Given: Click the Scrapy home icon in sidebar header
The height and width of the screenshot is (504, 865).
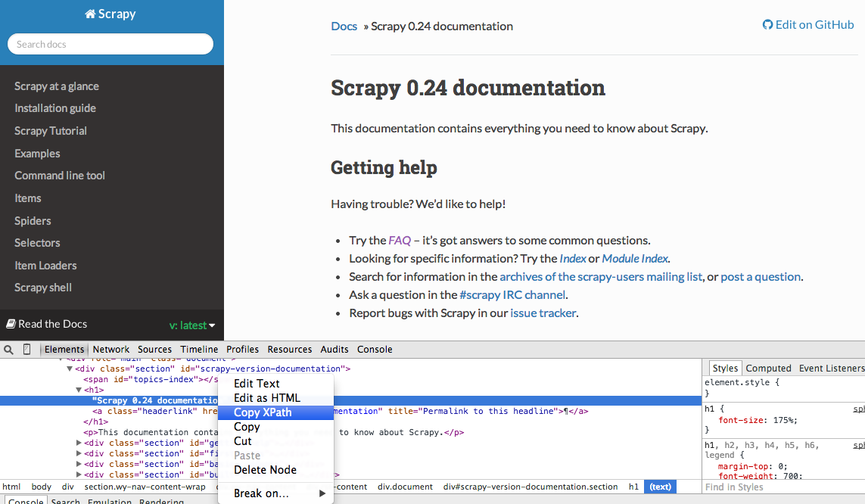Looking at the screenshot, I should tap(90, 14).
